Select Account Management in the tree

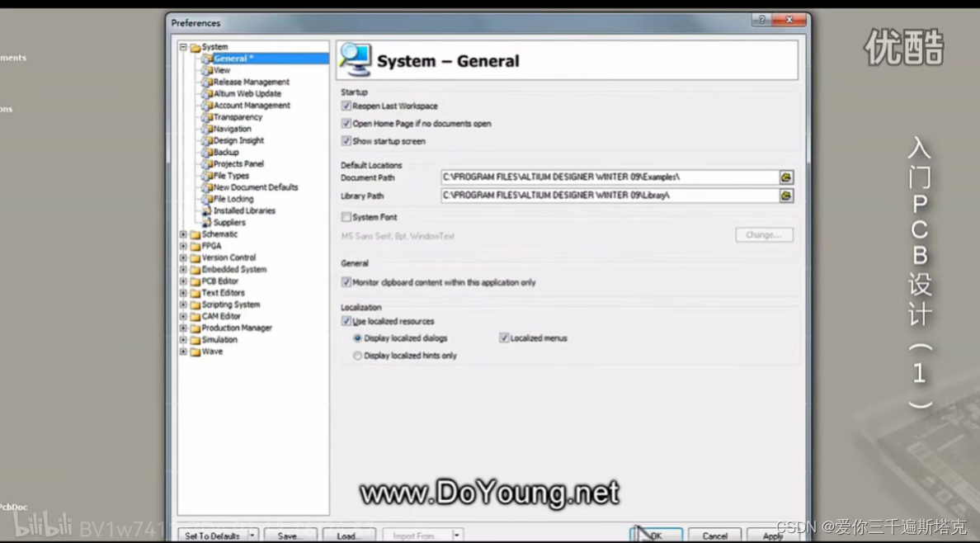click(252, 106)
